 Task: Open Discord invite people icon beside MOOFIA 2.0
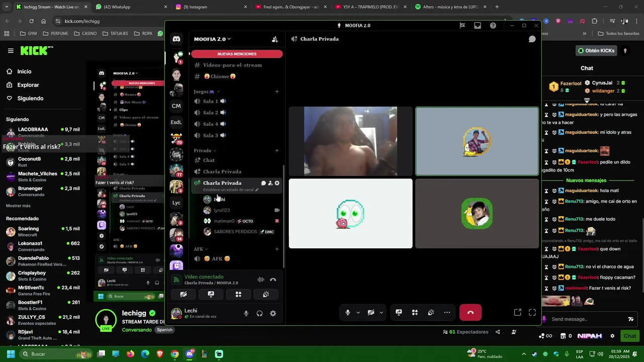(x=275, y=39)
